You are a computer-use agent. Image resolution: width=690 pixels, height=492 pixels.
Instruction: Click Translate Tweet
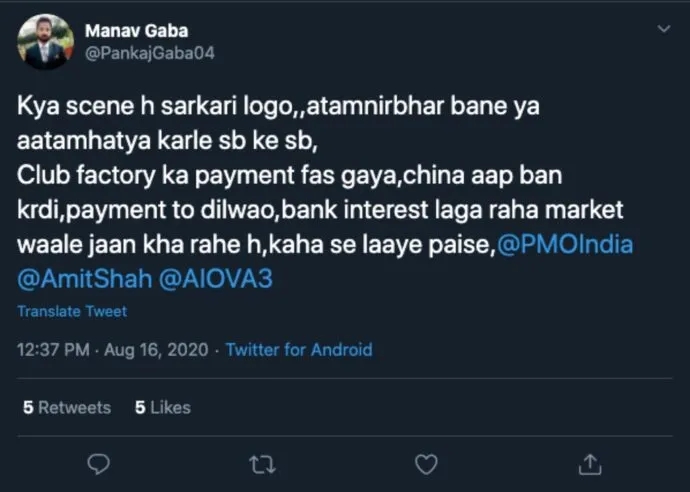72,311
